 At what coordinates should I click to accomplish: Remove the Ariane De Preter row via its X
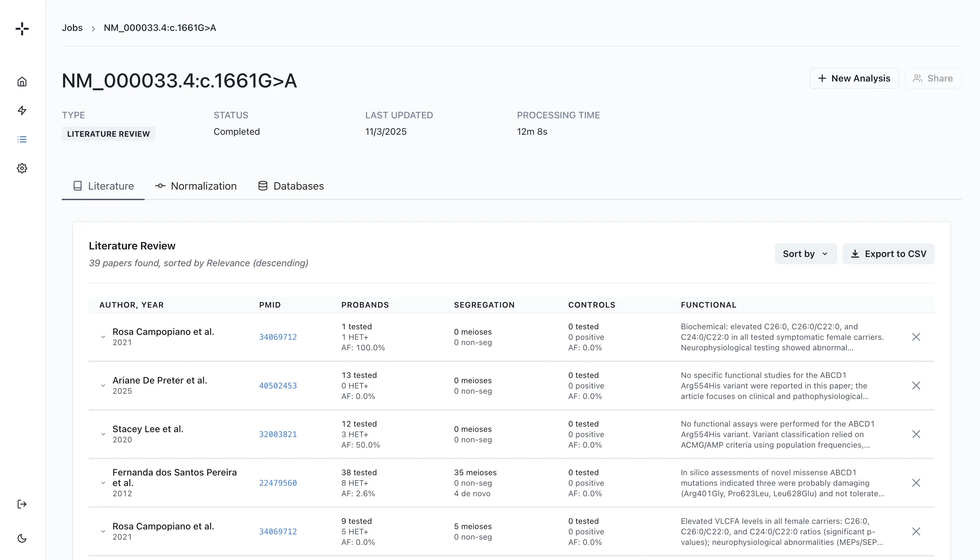917,385
